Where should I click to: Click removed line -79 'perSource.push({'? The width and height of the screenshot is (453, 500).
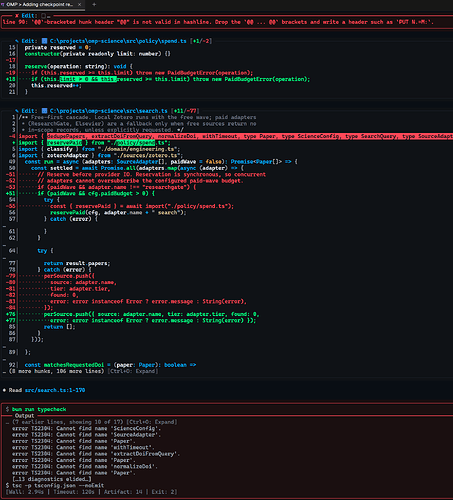tap(50, 276)
